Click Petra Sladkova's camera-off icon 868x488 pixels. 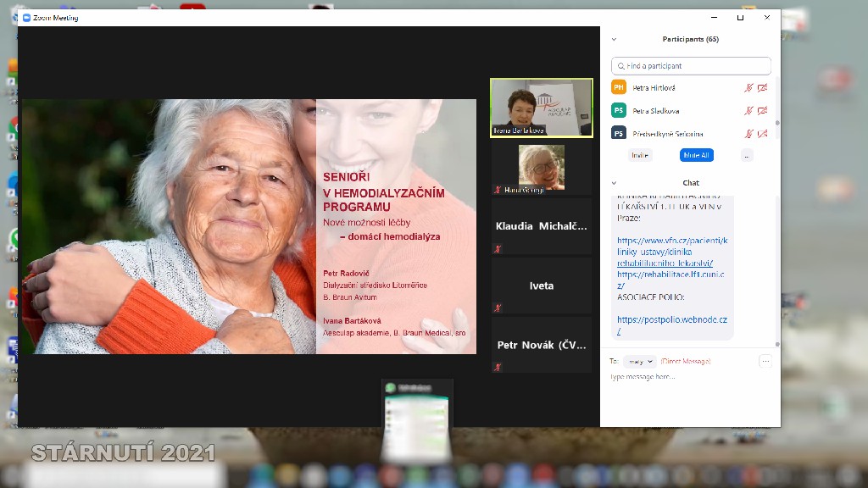762,110
